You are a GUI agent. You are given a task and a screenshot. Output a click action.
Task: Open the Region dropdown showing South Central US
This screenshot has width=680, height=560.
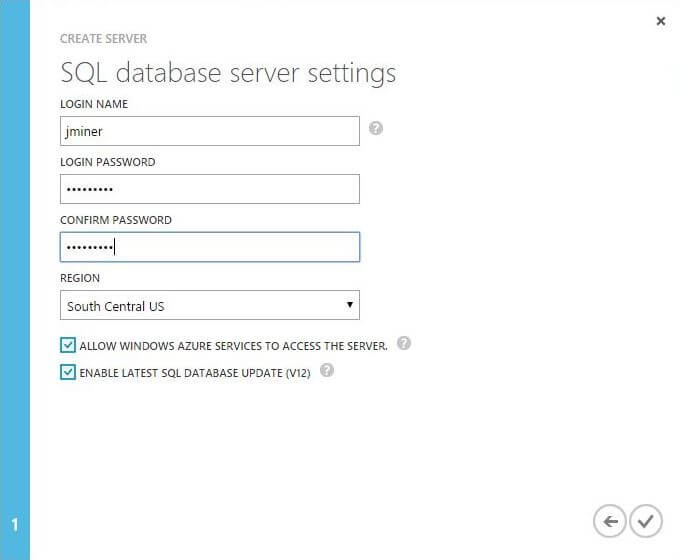coord(210,305)
